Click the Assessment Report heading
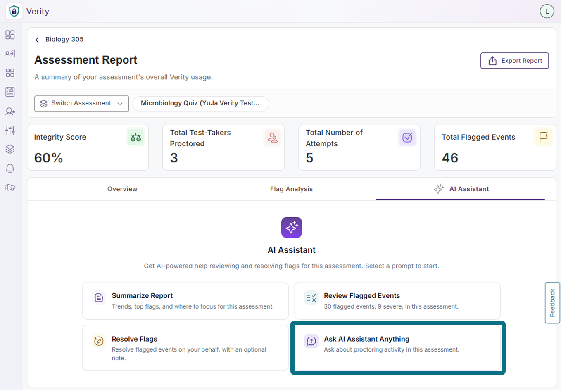Screen dimensions: 561x392 coord(86,60)
